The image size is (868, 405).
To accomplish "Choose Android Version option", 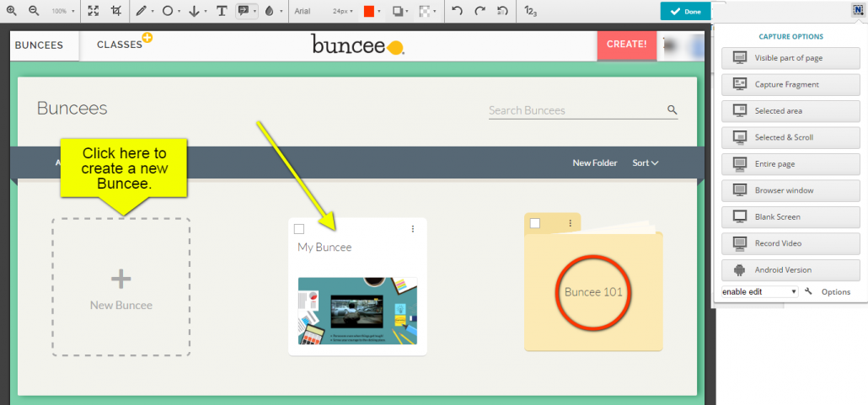I will (790, 270).
